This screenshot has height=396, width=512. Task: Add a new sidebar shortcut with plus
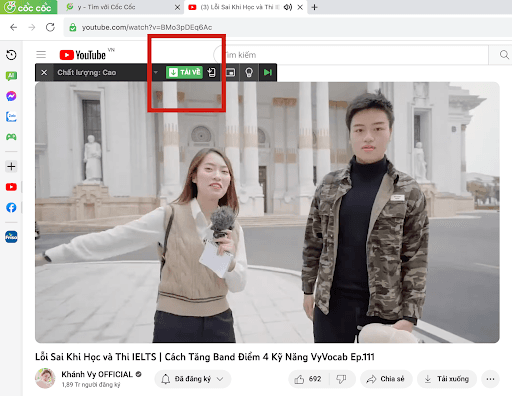(11, 166)
